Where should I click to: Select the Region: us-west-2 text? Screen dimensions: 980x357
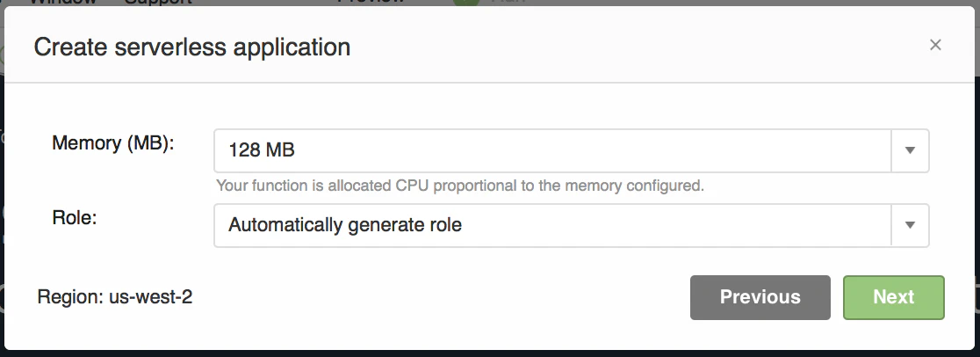(115, 297)
